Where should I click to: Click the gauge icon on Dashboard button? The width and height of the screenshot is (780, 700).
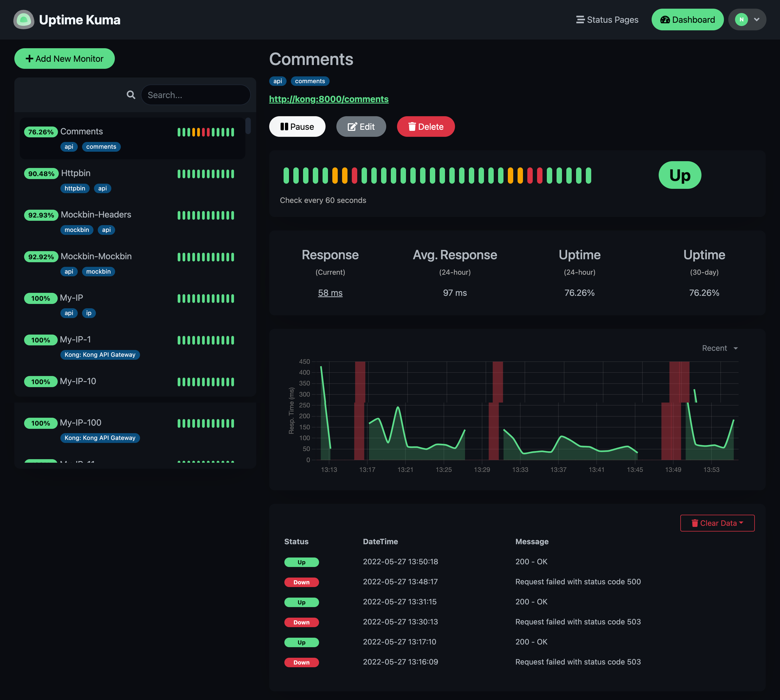[x=665, y=20]
